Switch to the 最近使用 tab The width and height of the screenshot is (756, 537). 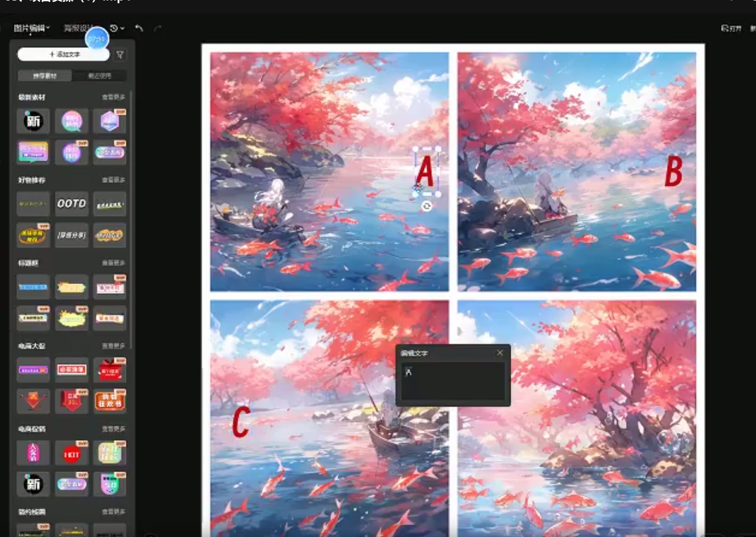[99, 76]
